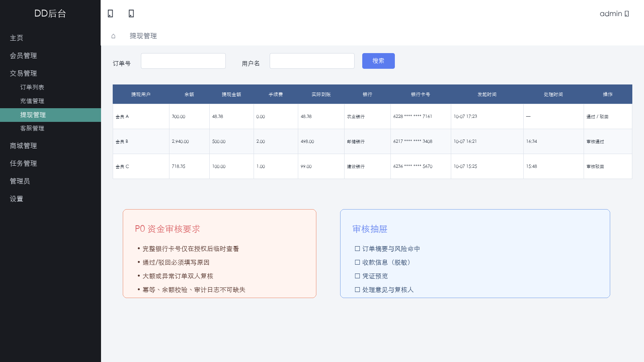The image size is (644, 362).
Task: Click the 审核通过 status for 会员 B
Action: (595, 142)
